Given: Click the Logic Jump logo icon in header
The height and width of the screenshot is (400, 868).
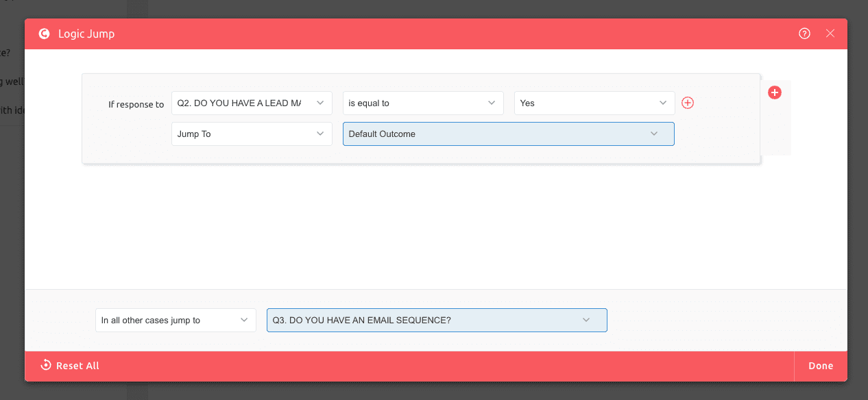Looking at the screenshot, I should 44,33.
